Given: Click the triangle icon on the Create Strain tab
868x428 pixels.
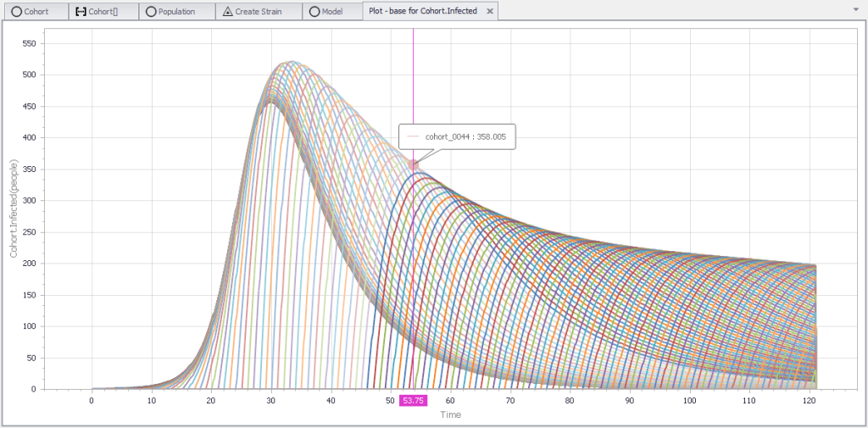Looking at the screenshot, I should click(228, 12).
